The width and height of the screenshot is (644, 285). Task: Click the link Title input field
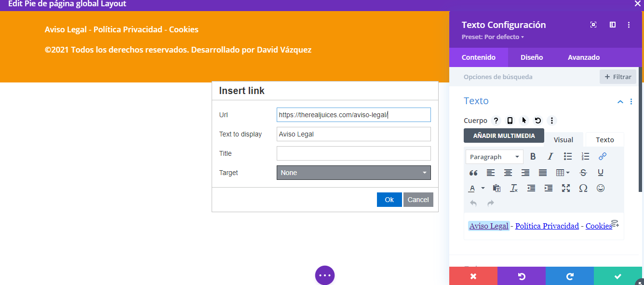[x=354, y=153]
